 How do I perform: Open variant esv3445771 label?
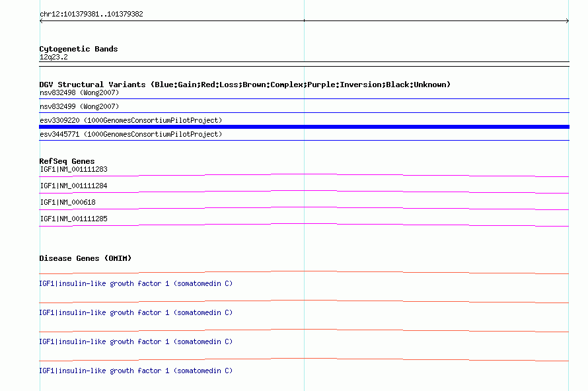point(131,134)
